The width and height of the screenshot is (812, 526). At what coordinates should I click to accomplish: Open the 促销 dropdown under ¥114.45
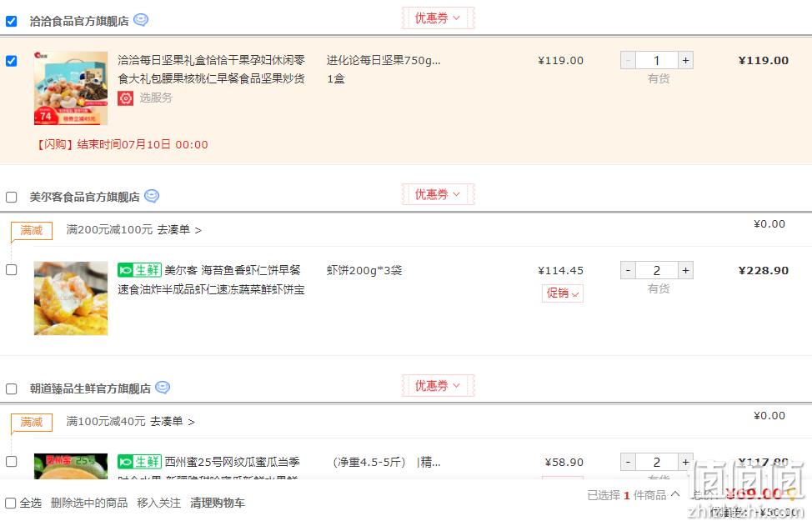(563, 293)
